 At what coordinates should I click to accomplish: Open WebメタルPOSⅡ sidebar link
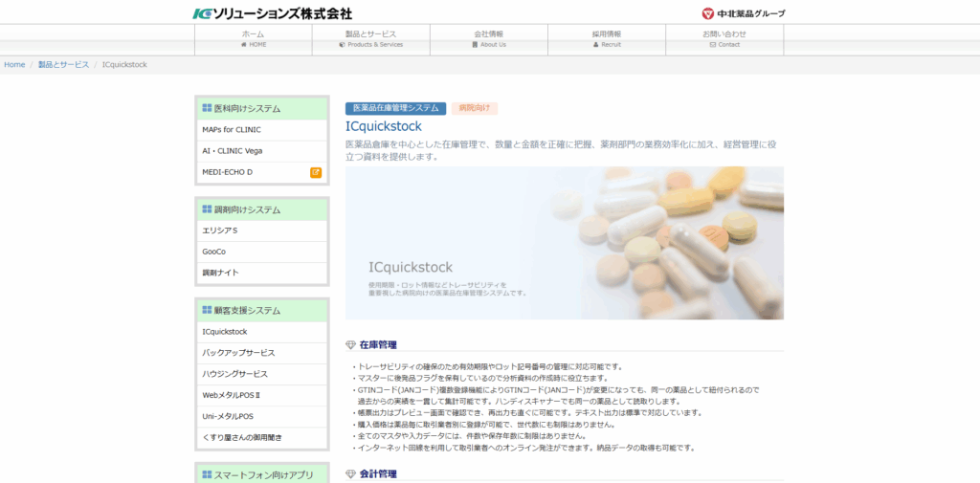pos(262,396)
